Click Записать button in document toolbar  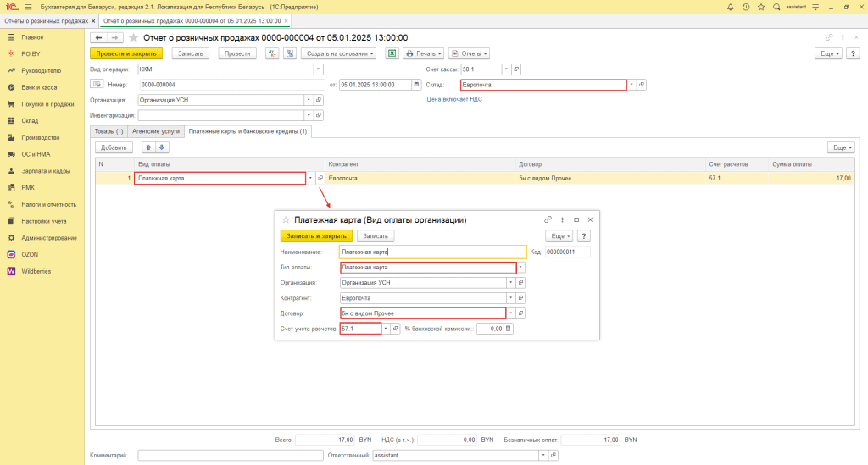pyautogui.click(x=191, y=53)
